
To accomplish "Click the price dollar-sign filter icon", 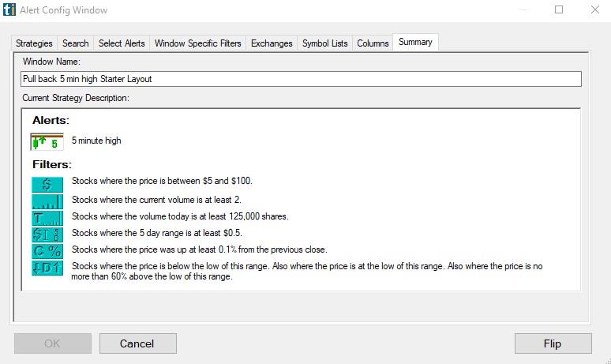I will click(x=47, y=183).
